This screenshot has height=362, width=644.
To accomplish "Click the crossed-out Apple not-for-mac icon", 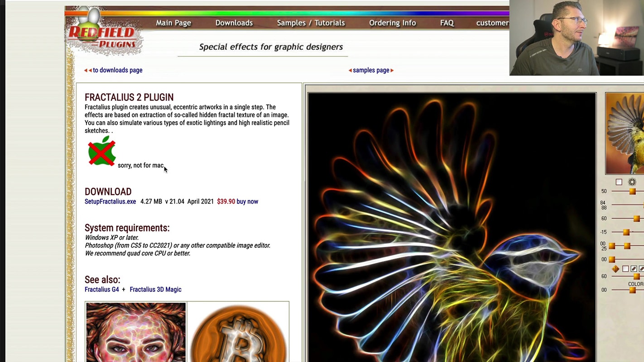I will (x=102, y=151).
